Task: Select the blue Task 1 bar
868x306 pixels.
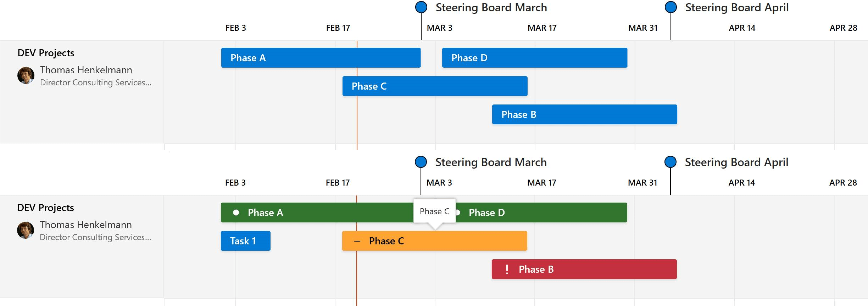Action: pyautogui.click(x=245, y=241)
